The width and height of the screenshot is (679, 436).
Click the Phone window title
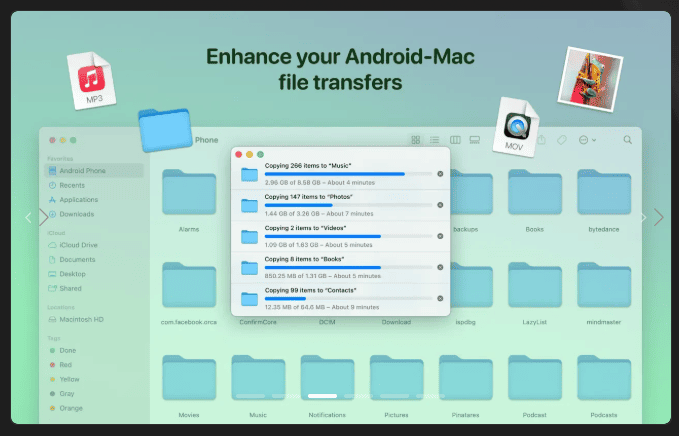click(207, 140)
